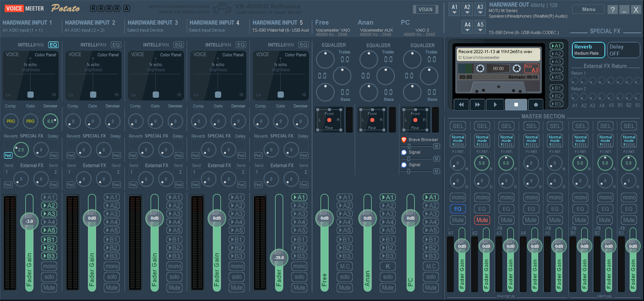Rewind the cassette recorder
The width and height of the screenshot is (644, 301).
click(x=461, y=105)
